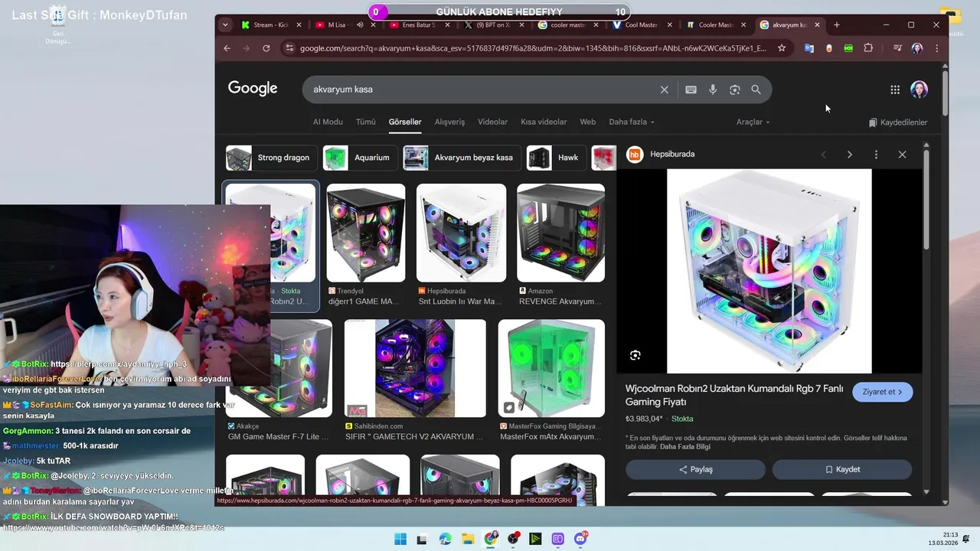Expand the Daha fazla dropdown
Viewport: 980px width, 551px height.
pos(632,122)
